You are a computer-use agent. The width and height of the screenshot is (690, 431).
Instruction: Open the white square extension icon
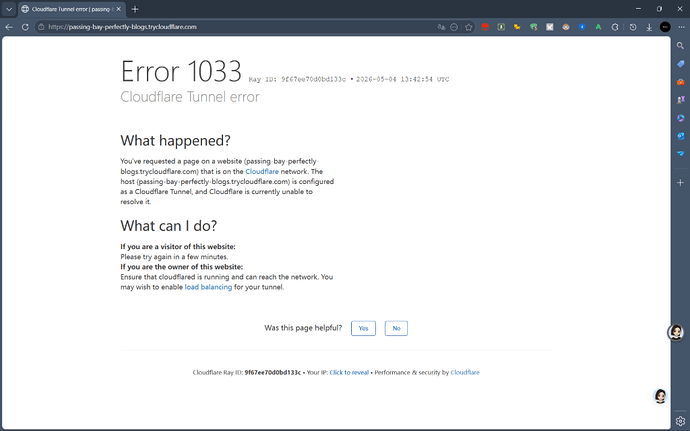(x=550, y=27)
